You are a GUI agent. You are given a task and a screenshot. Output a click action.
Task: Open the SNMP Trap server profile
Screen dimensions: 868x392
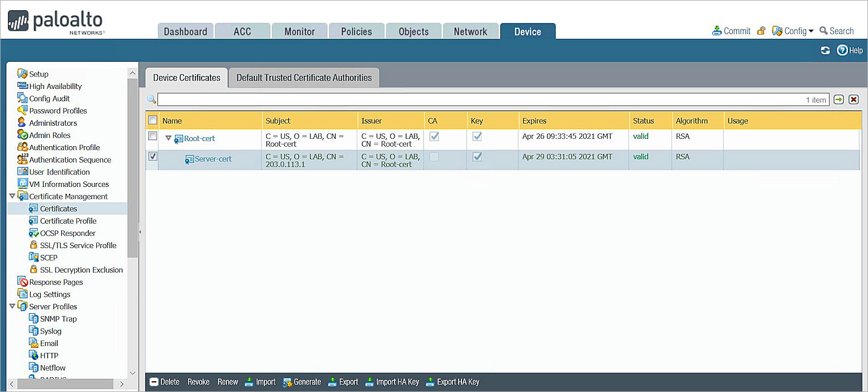57,318
